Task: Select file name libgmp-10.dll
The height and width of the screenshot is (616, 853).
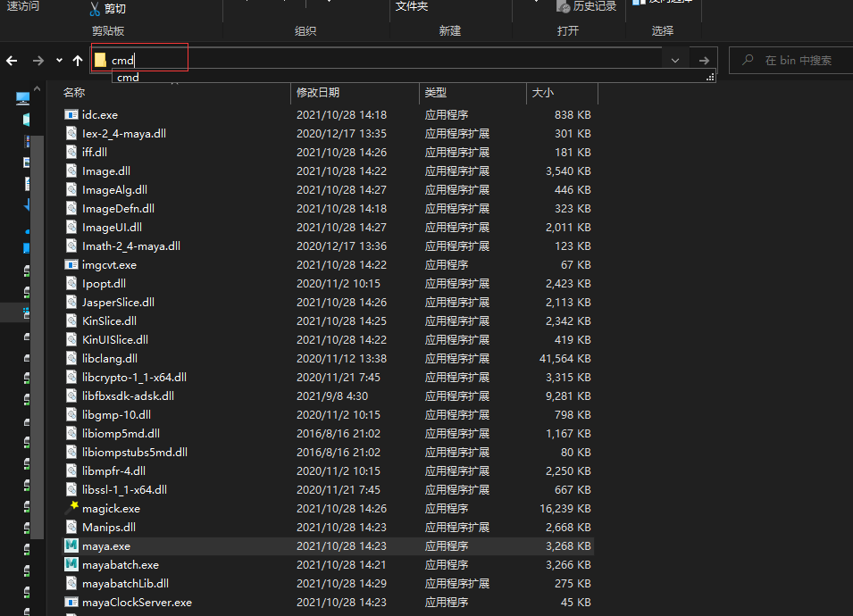Action: tap(116, 415)
